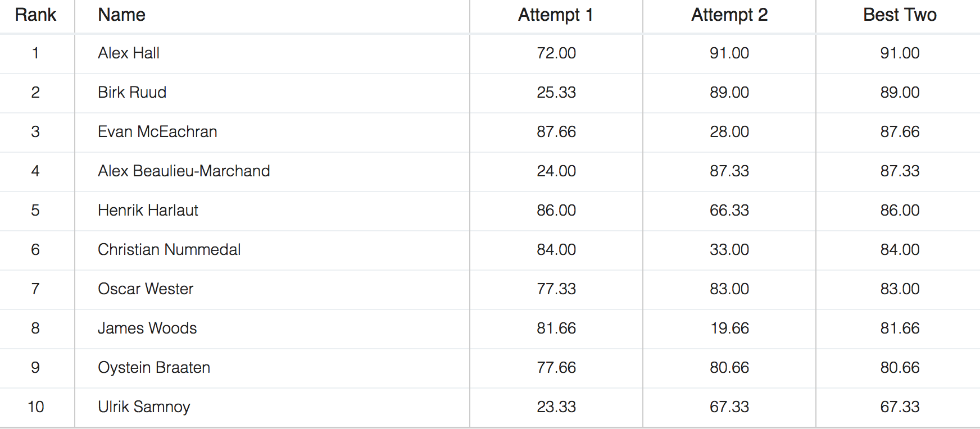The height and width of the screenshot is (429, 980).
Task: Select the Christian Nummedal name cell
Action: (x=169, y=250)
